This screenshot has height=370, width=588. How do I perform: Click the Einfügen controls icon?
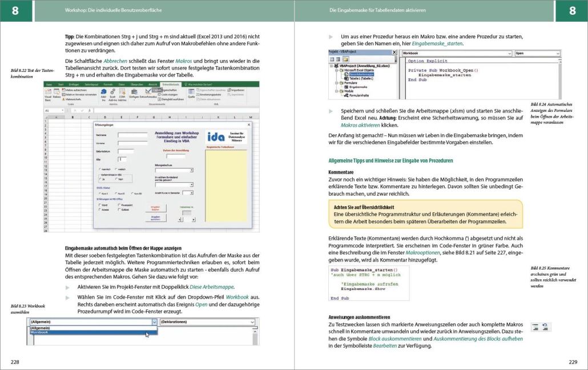tap(134, 96)
